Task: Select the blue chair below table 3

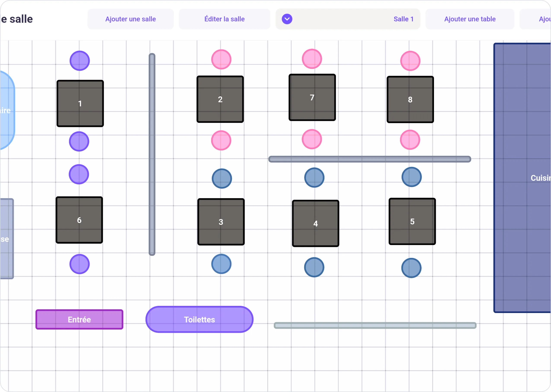Action: (221, 264)
